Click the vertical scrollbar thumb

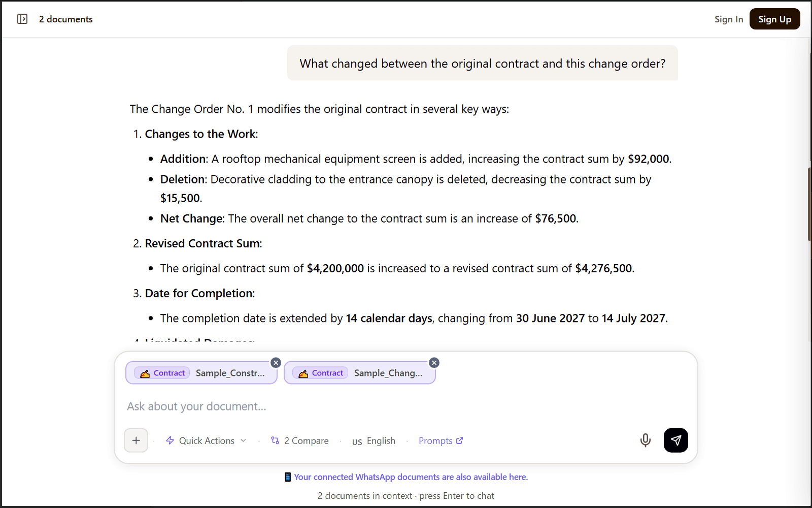809,204
